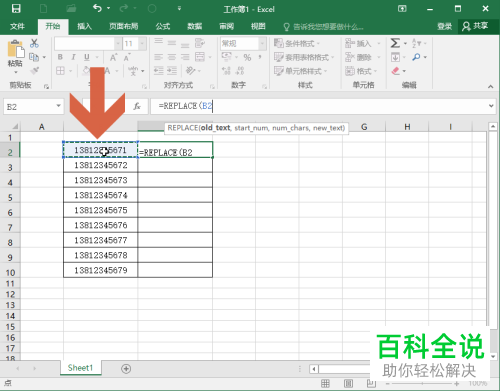Switch to the 页面布局 tab
The width and height of the screenshot is (500, 391).
tap(123, 26)
